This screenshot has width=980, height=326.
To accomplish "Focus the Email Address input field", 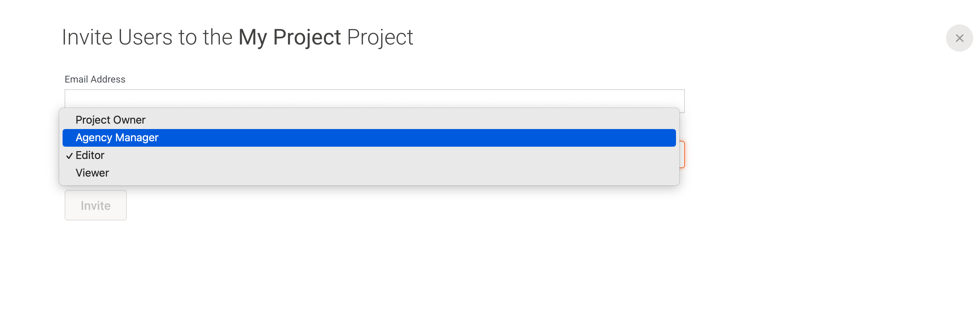I will coord(374,98).
